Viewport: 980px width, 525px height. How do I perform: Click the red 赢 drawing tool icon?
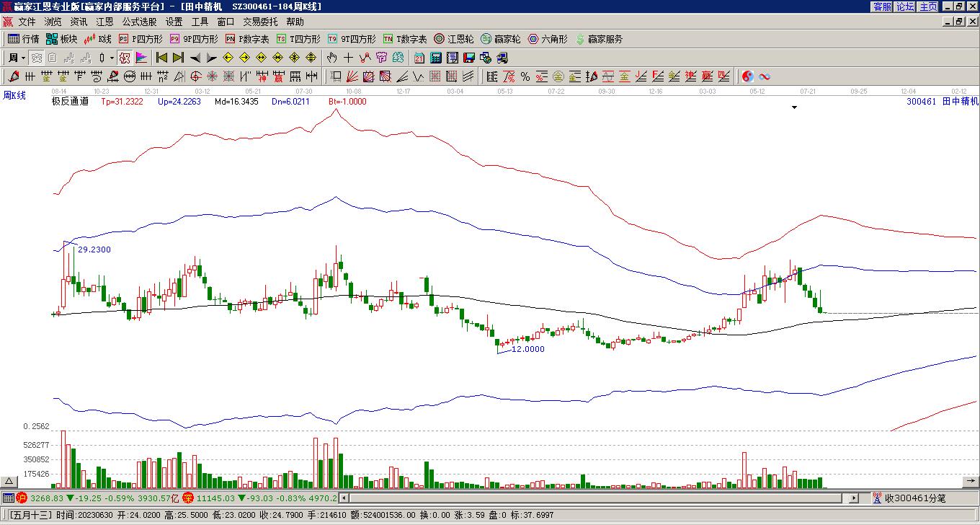(279, 76)
